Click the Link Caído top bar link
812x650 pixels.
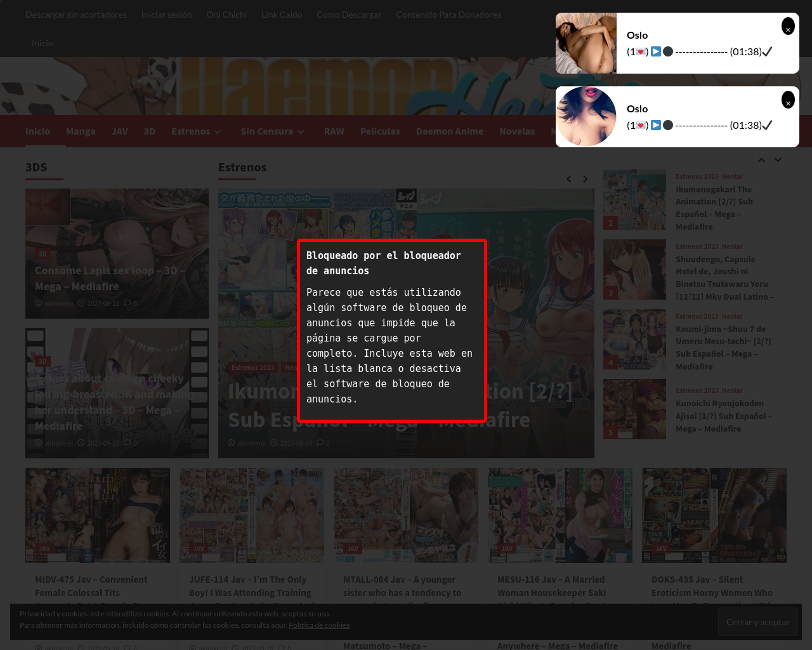click(x=282, y=15)
